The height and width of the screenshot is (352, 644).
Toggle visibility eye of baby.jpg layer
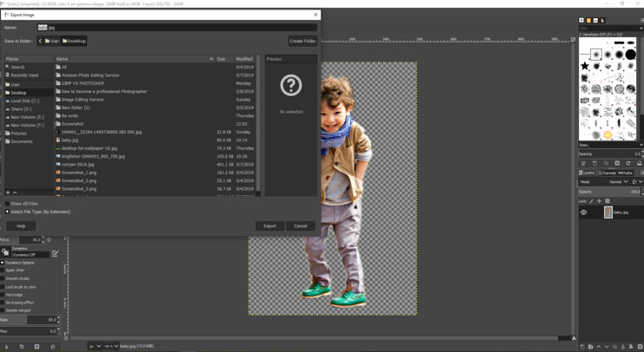pyautogui.click(x=583, y=212)
